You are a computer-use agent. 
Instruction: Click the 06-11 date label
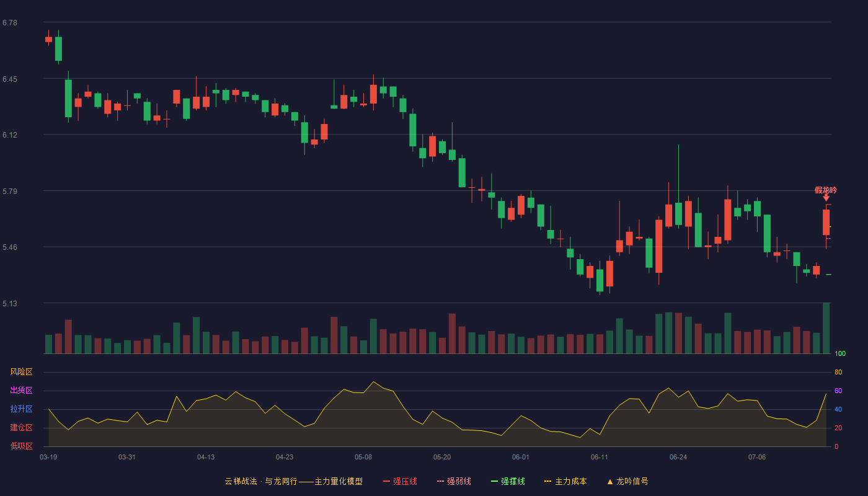(600, 457)
